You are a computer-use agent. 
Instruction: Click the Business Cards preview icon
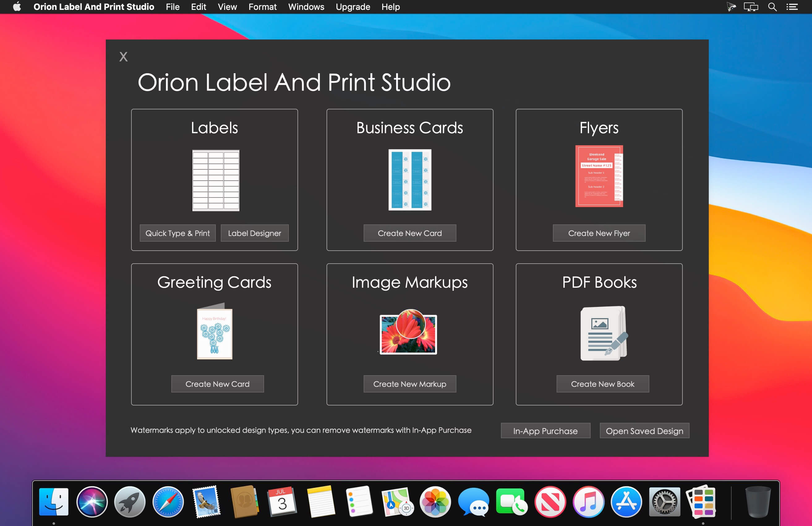pos(410,180)
